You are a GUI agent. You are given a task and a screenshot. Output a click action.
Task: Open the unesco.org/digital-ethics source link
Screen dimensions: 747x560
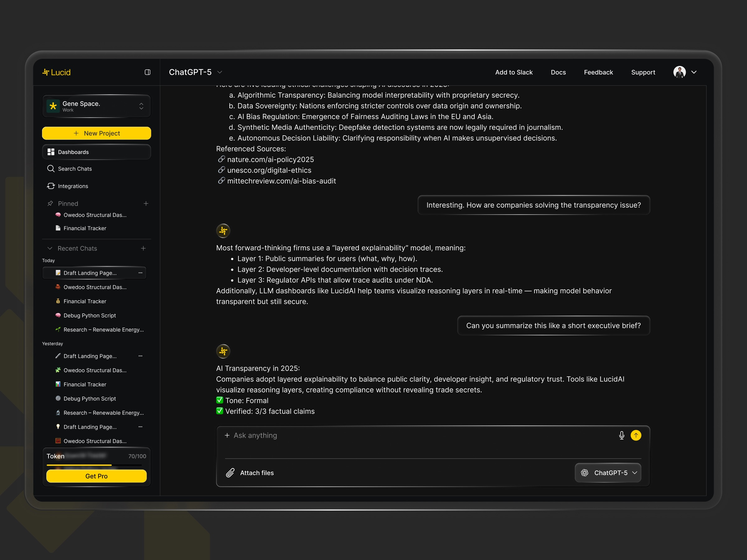pyautogui.click(x=269, y=170)
